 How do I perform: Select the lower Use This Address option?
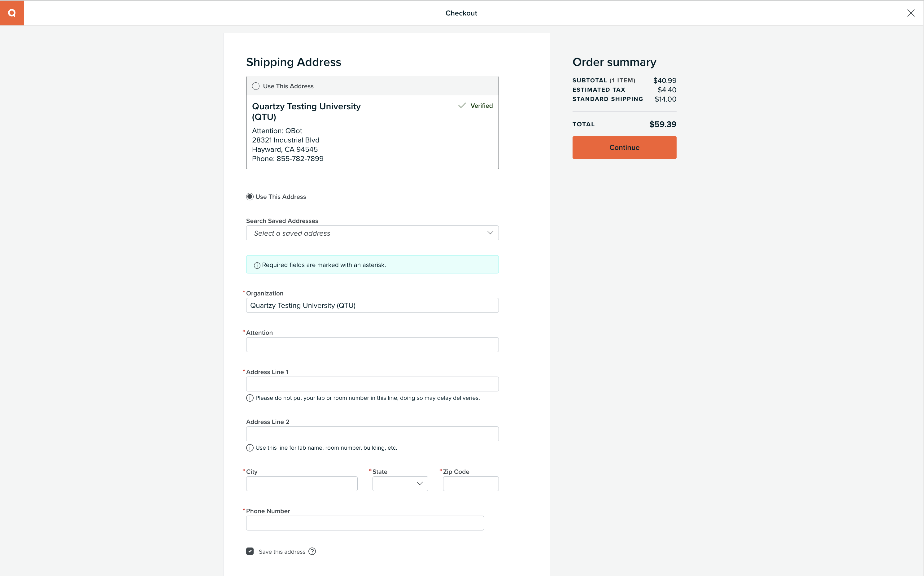click(x=250, y=197)
